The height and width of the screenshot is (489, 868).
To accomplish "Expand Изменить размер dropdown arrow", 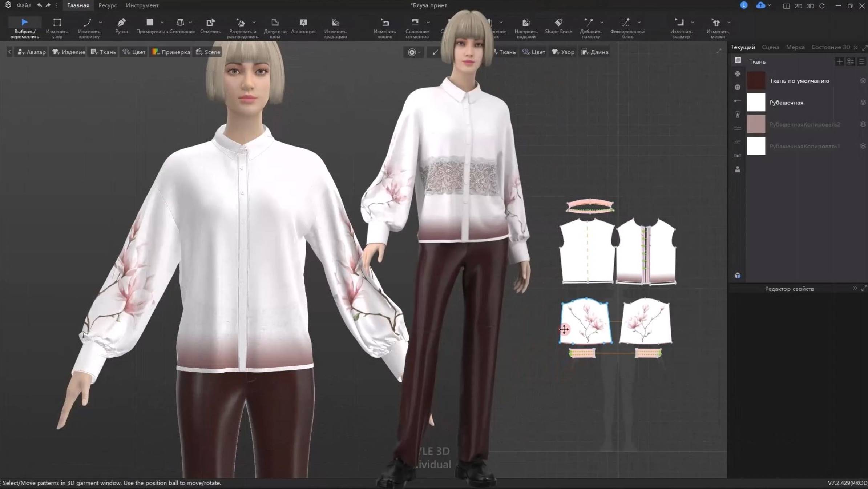I will coord(693,23).
